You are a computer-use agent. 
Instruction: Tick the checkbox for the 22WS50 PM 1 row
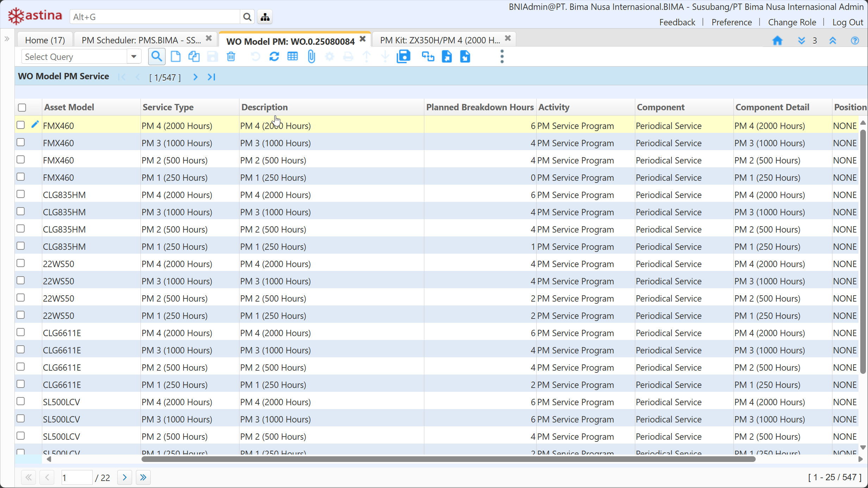21,315
